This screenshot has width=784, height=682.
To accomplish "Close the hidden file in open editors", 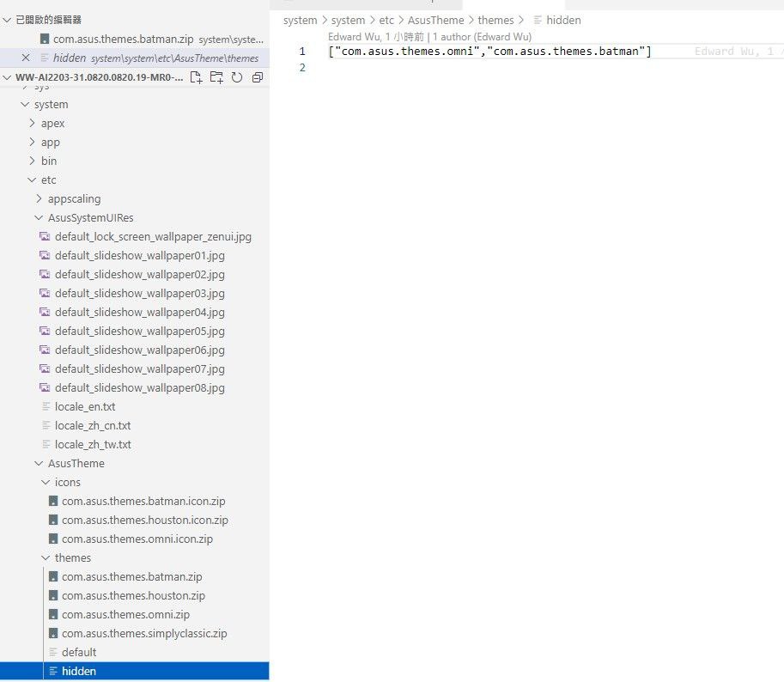I will (x=26, y=58).
